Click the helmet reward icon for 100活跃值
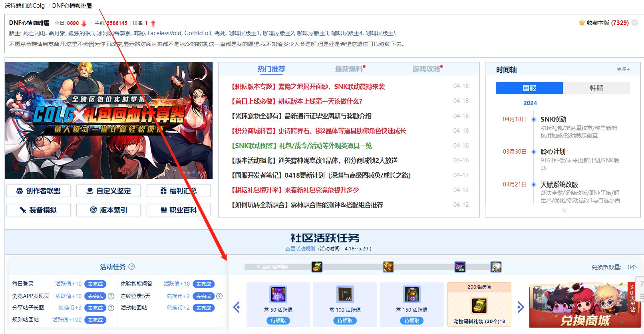Viewport: 644px width, 334px height. (x=345, y=294)
